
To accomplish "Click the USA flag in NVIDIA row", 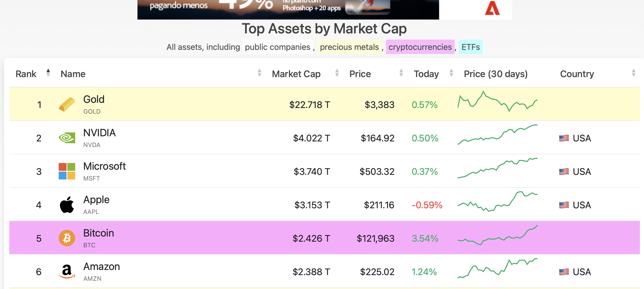I will [564, 138].
